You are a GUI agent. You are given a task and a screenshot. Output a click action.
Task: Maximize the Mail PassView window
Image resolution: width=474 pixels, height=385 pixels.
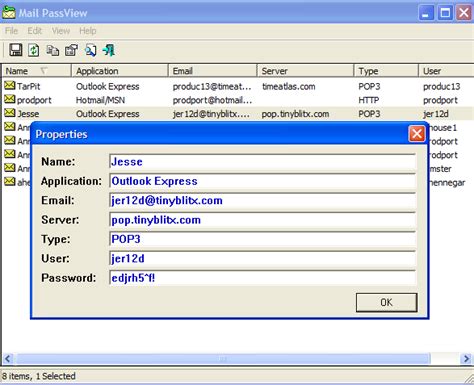(x=445, y=13)
